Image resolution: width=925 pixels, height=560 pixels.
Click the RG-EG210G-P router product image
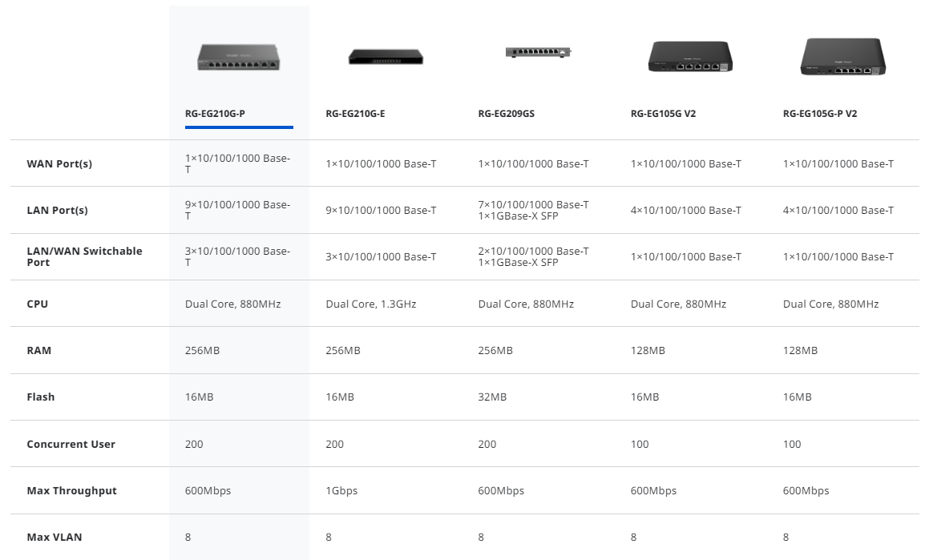pos(239,57)
